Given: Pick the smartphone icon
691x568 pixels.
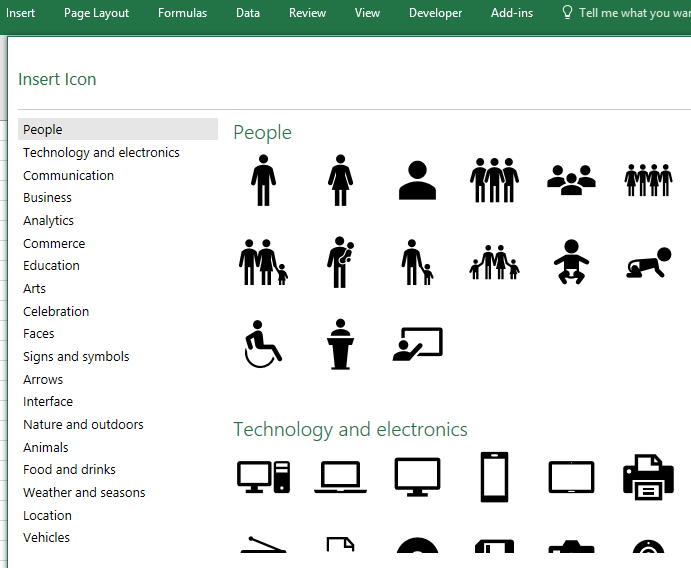Looking at the screenshot, I should tap(494, 476).
